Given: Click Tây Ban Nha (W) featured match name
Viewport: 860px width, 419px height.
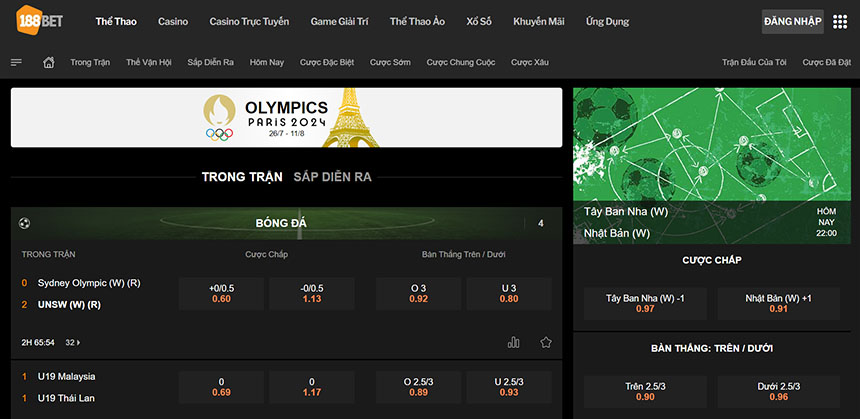Looking at the screenshot, I should coord(625,212).
